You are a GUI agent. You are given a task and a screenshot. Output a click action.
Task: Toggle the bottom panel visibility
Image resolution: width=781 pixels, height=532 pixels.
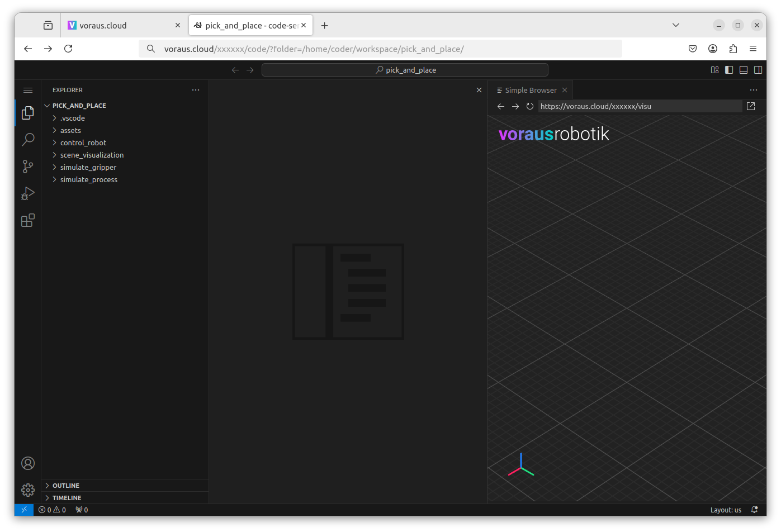(x=744, y=70)
